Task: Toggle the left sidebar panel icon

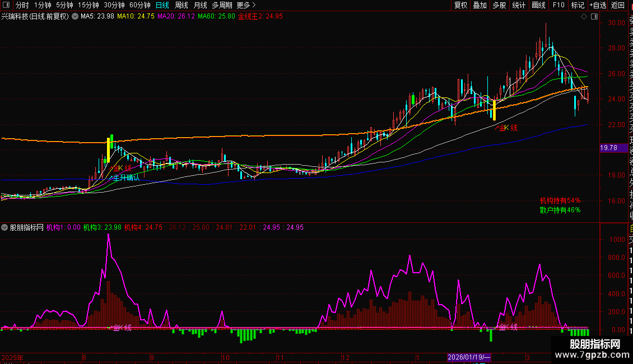Action: pyautogui.click(x=6, y=5)
